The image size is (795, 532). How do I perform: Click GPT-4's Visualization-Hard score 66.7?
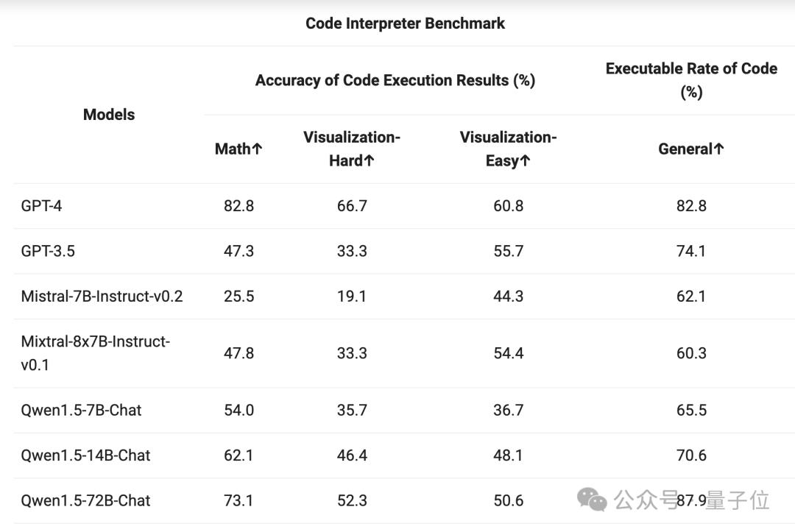click(x=352, y=206)
